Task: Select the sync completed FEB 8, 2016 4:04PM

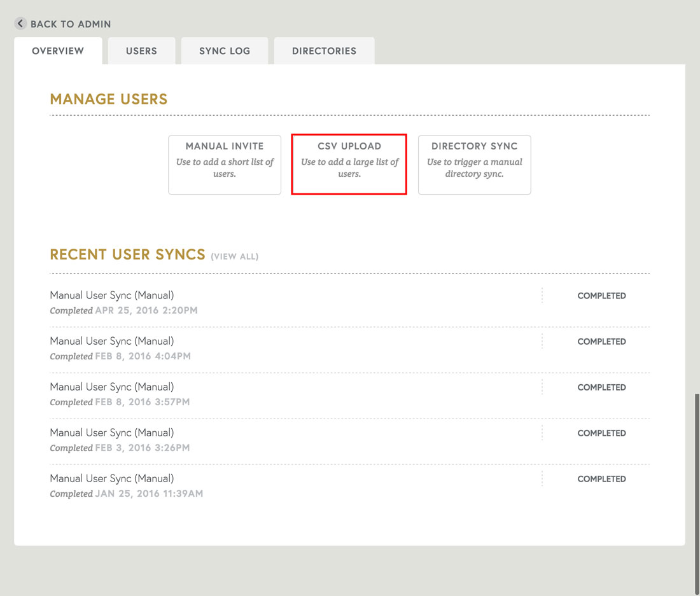Action: pyautogui.click(x=112, y=340)
